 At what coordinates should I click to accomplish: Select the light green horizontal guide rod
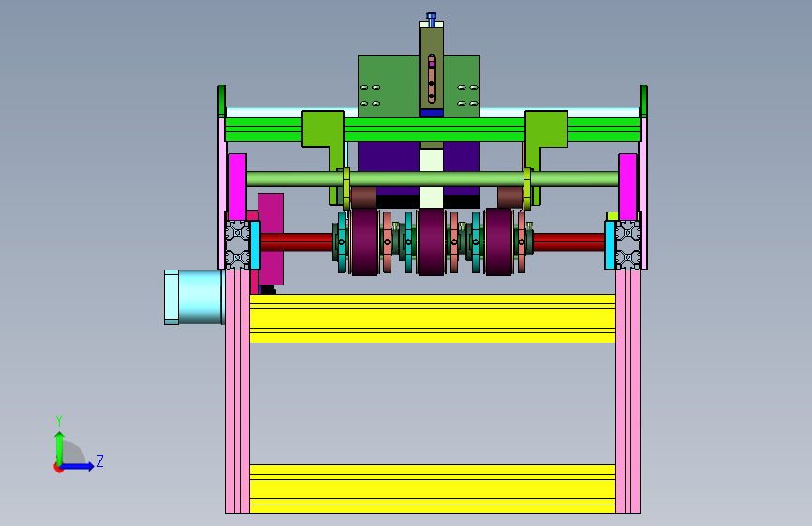point(433,179)
